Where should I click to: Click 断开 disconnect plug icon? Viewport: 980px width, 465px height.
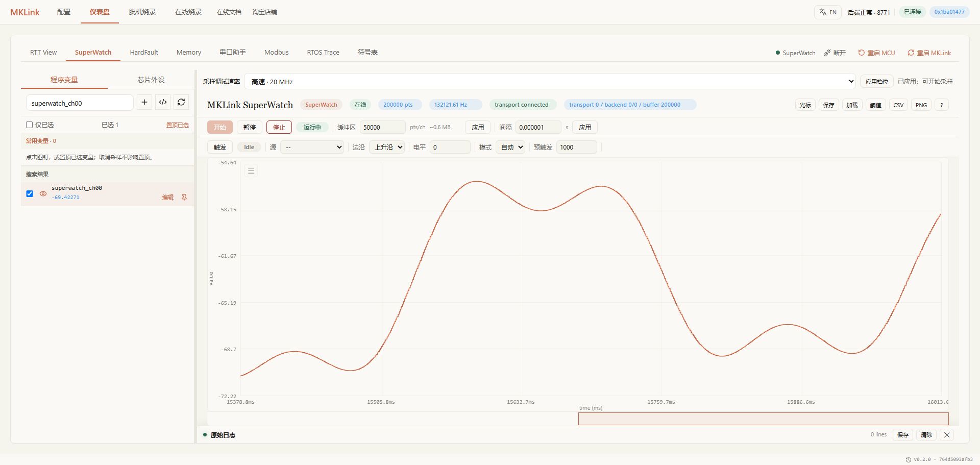point(835,53)
